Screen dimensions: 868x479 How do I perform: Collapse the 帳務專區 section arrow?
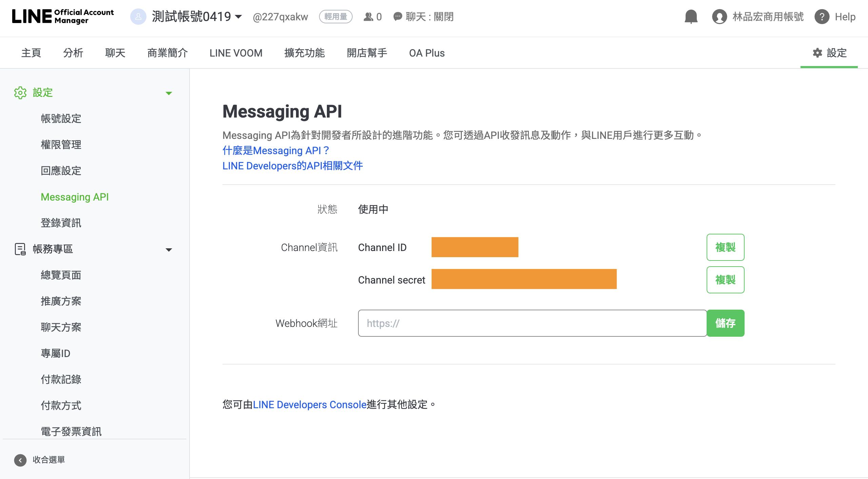pyautogui.click(x=169, y=250)
